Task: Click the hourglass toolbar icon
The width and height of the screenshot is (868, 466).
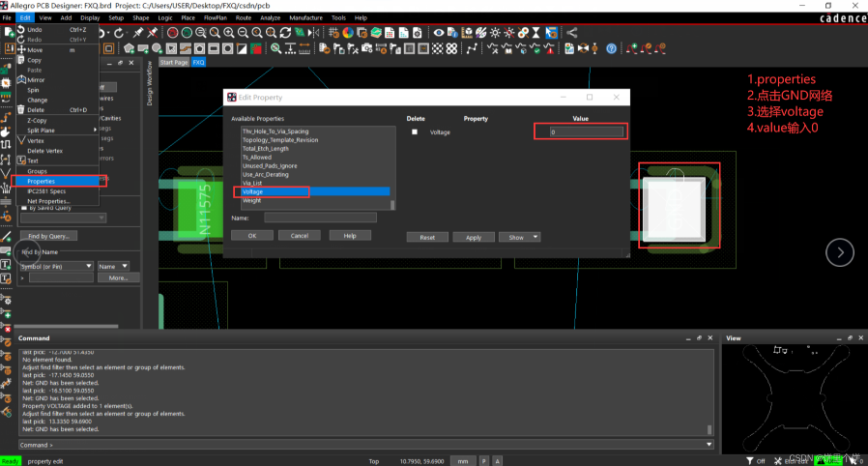Action: (535, 33)
